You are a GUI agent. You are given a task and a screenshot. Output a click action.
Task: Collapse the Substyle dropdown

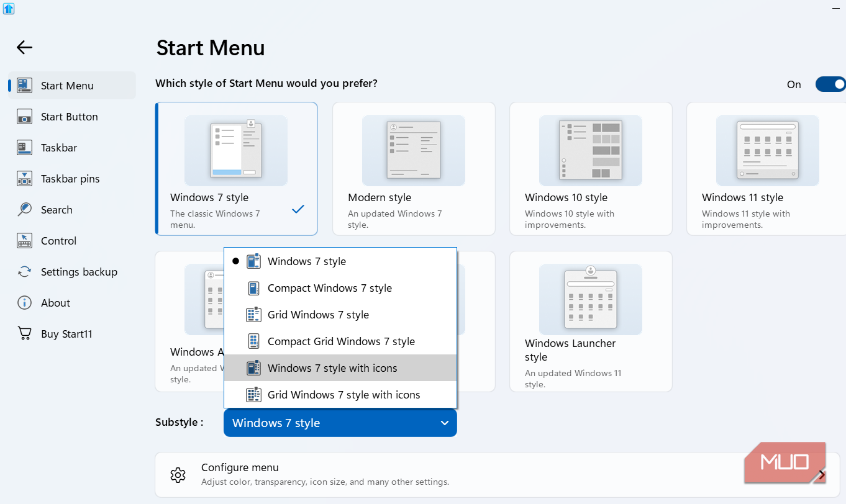tap(340, 423)
